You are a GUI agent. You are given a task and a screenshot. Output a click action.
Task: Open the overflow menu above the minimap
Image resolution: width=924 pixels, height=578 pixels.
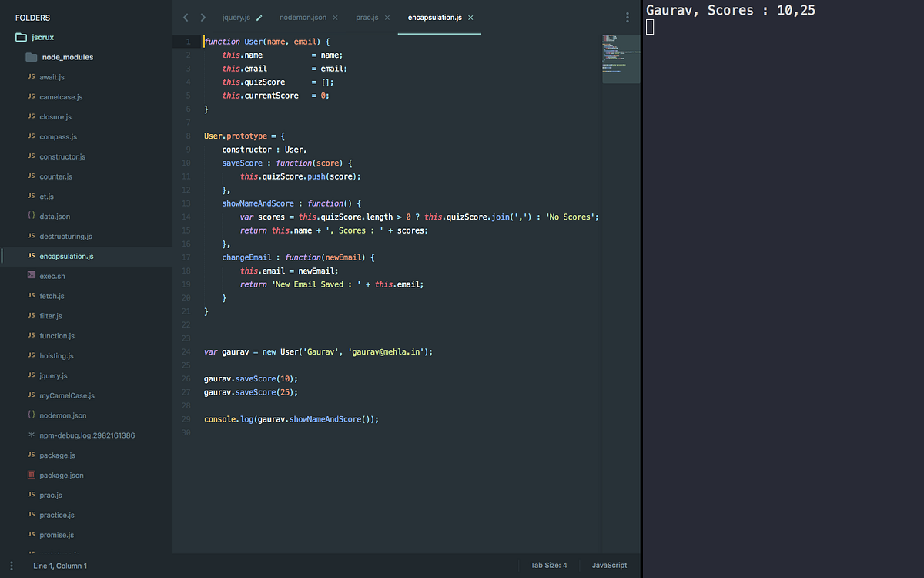point(627,16)
